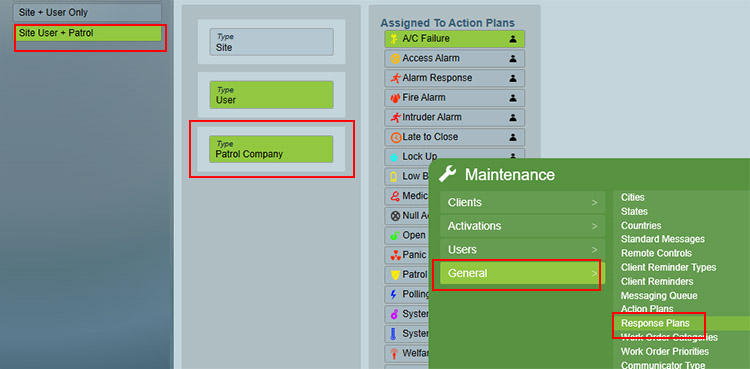Image resolution: width=750 pixels, height=369 pixels.
Task: Click the Access Alarm orange icon
Action: tap(395, 58)
